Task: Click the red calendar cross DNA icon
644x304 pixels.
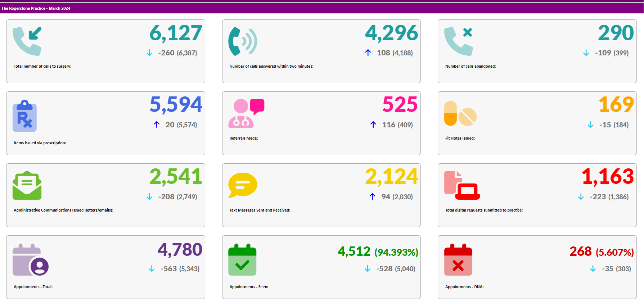Action: (458, 260)
